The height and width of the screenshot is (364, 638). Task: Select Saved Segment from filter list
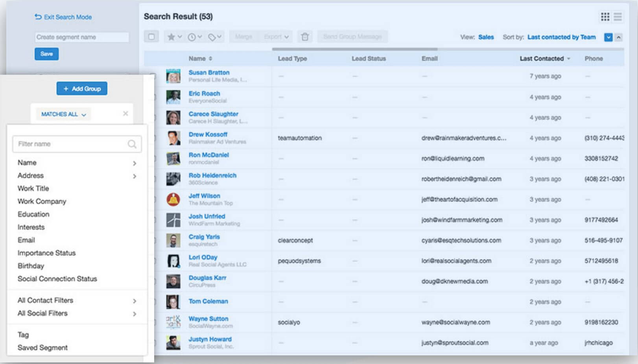point(42,347)
